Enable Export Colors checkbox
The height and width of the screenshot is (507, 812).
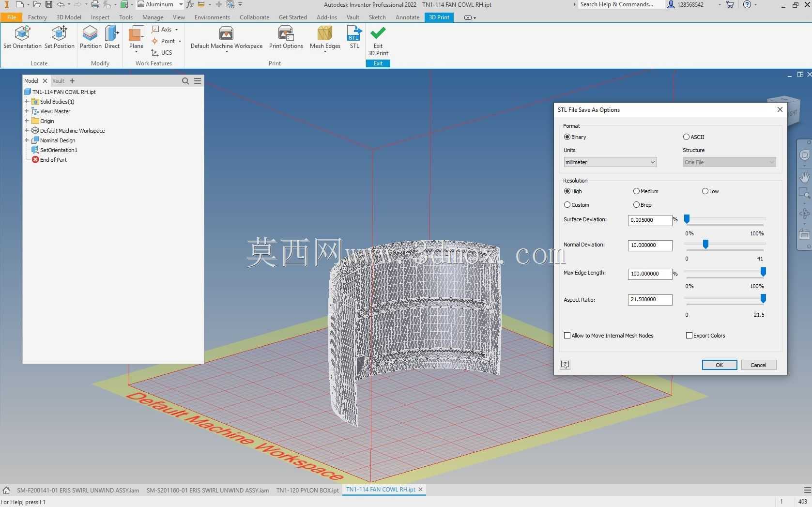[x=689, y=336]
